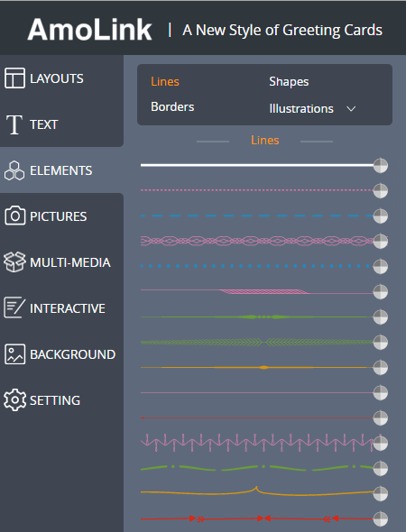Open Background image icon
This screenshot has height=532, width=406.
pyautogui.click(x=14, y=354)
